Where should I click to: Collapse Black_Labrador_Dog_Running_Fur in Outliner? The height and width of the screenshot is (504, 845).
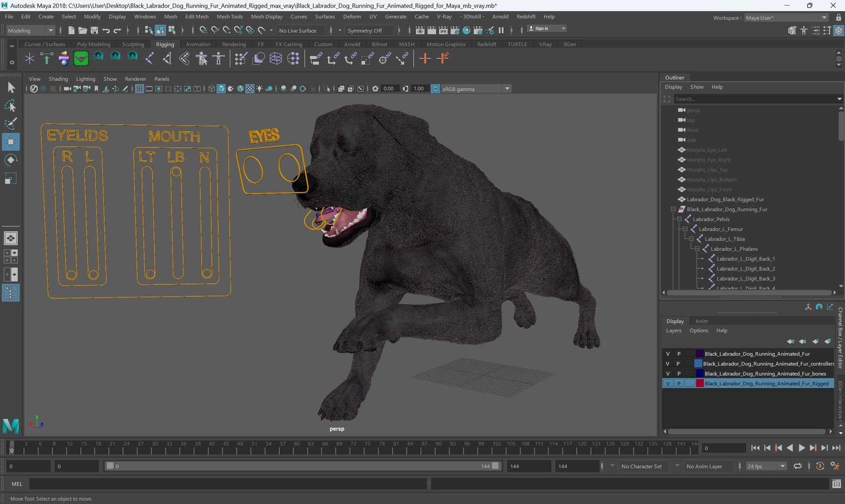click(673, 209)
